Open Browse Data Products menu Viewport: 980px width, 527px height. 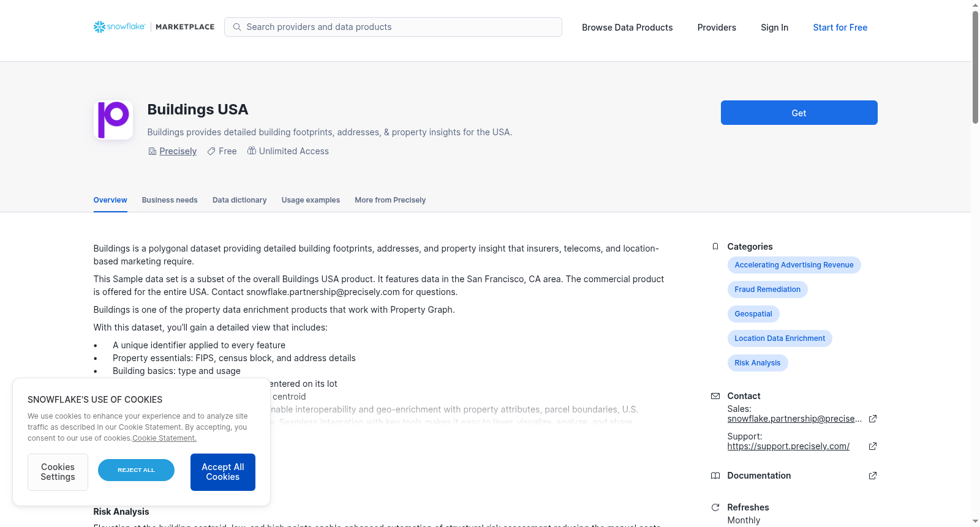(x=627, y=28)
